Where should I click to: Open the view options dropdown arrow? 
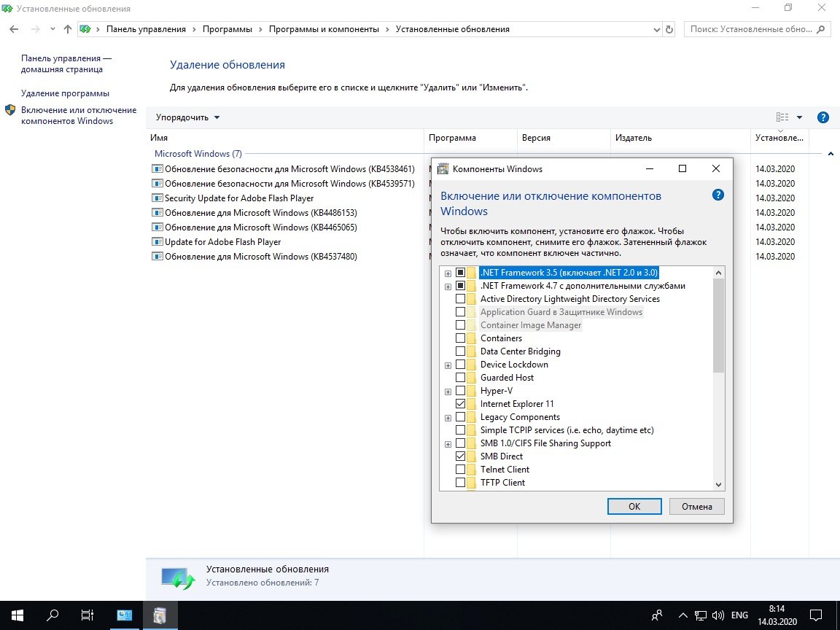799,117
